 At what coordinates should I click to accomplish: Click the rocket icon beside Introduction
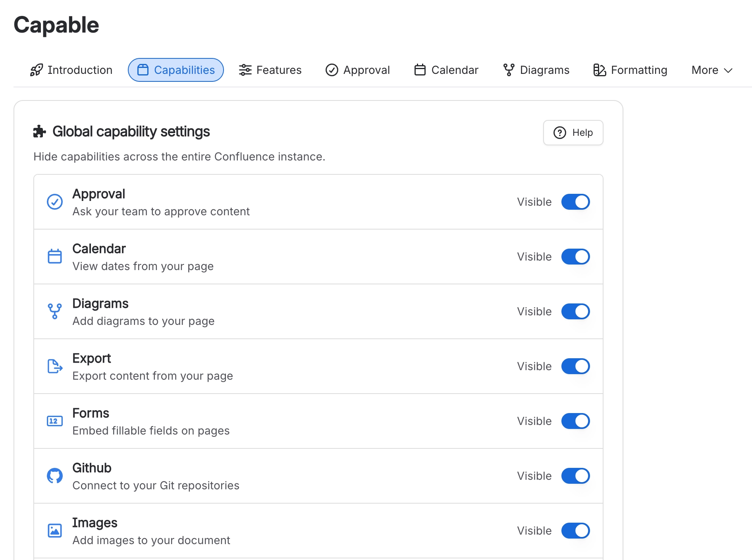(x=37, y=70)
